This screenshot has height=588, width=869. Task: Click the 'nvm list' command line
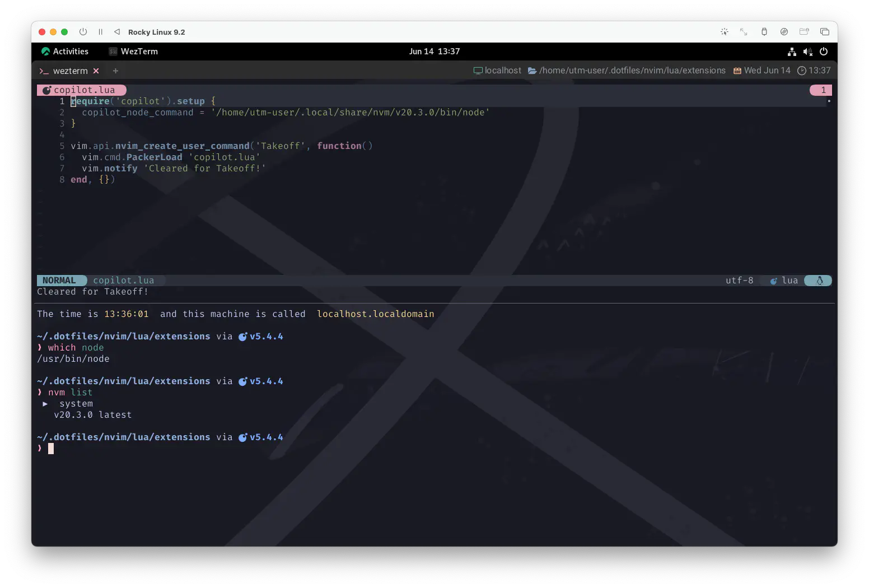[x=71, y=393]
